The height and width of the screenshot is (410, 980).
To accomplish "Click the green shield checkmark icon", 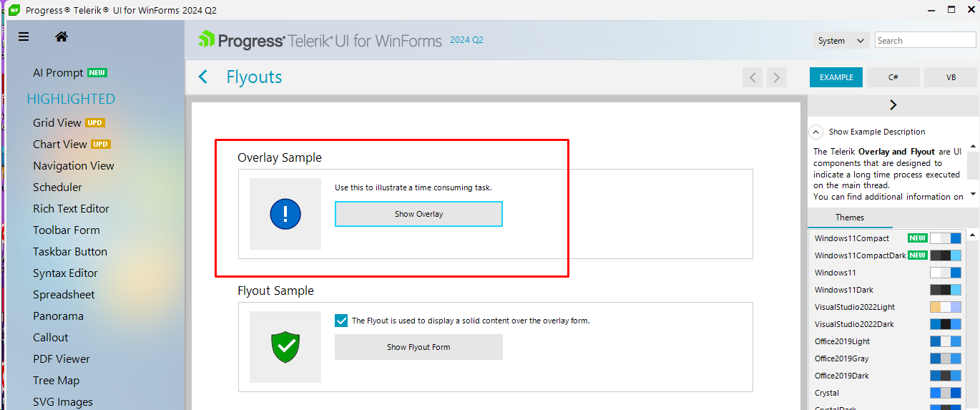I will (285, 347).
